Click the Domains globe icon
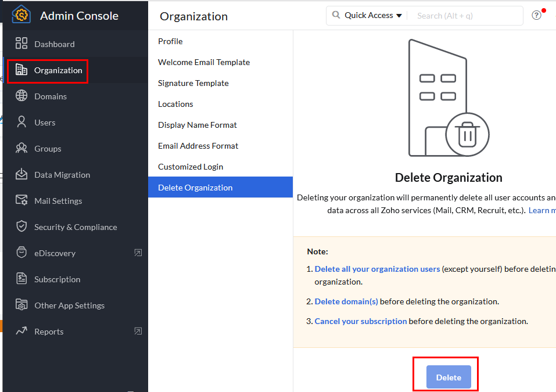This screenshot has width=556, height=392. coord(21,96)
